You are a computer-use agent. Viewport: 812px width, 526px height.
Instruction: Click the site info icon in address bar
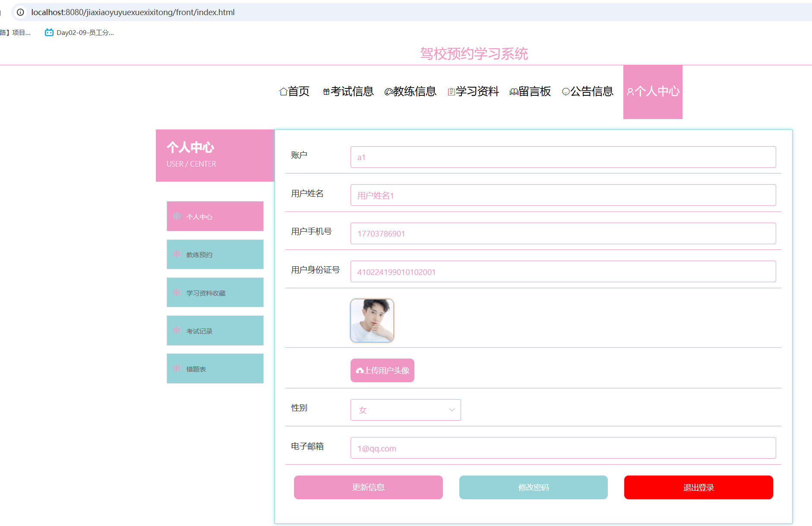20,12
